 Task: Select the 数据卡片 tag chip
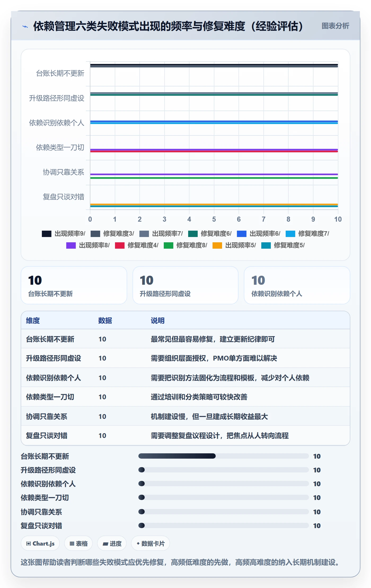tap(151, 543)
